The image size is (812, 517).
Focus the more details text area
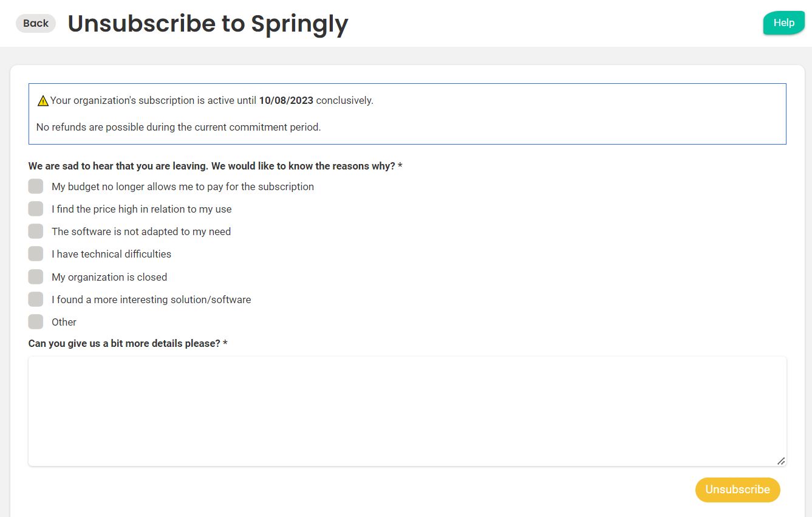(x=407, y=411)
